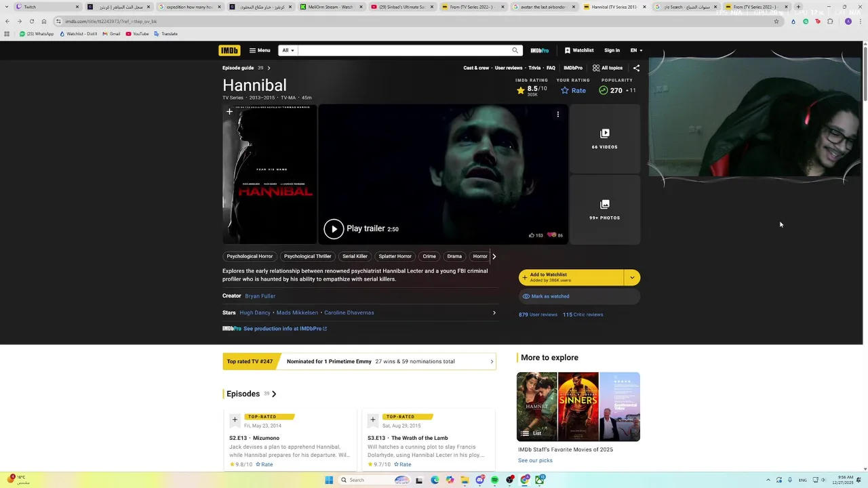
Task: Click into the IMDb search field
Action: click(x=403, y=50)
